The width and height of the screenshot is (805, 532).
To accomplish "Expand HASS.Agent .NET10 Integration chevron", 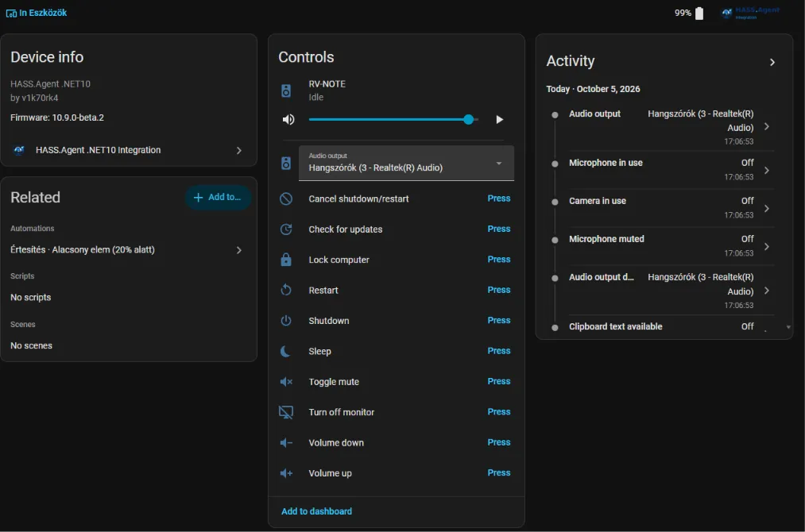I will 238,150.
